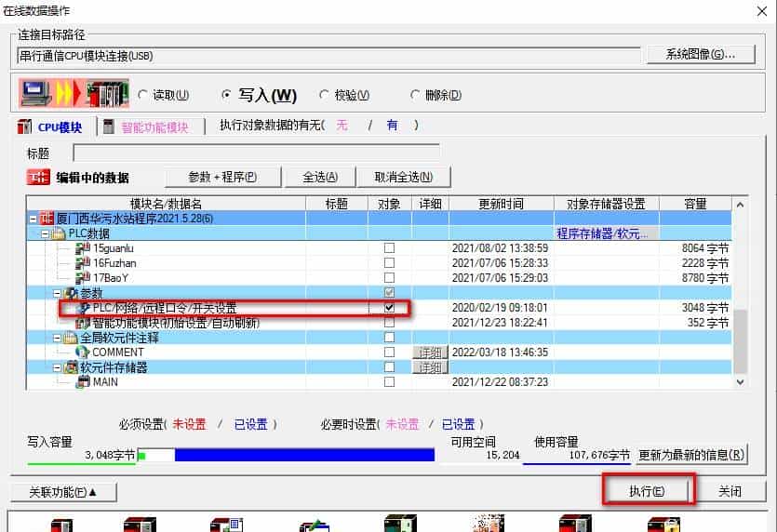Viewport: 777px width, 532px height.
Task: Click the data list vertical scrollbar thumb
Action: (740, 341)
